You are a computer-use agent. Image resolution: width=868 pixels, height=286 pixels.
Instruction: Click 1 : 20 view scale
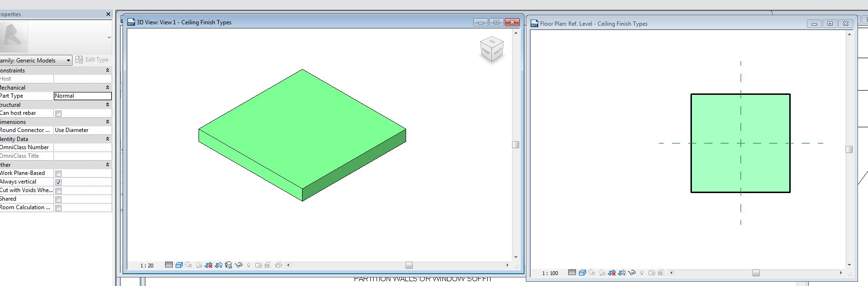click(147, 266)
